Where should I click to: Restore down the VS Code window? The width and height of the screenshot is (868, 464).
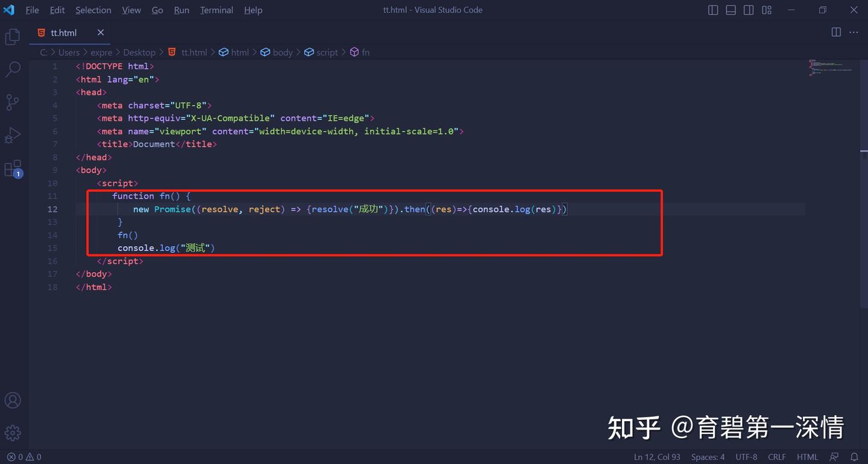823,10
